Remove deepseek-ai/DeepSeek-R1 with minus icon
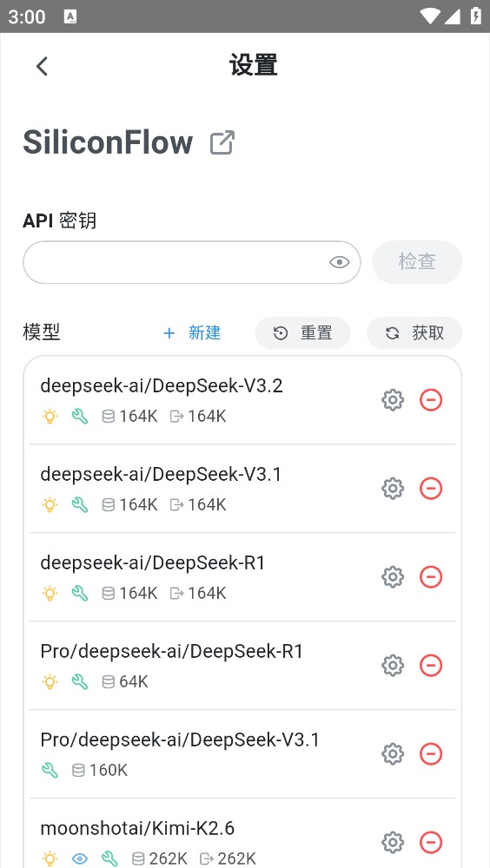Screen dimensions: 490x868 tap(431, 577)
